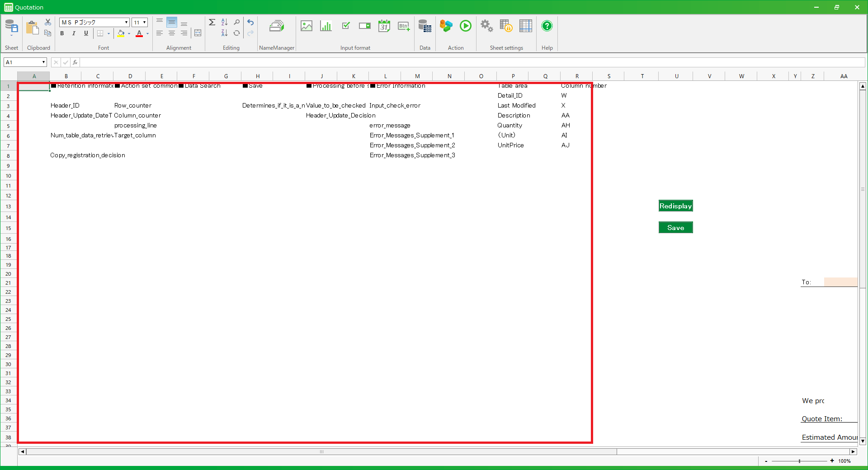The width and height of the screenshot is (868, 470).
Task: Add a button input format
Action: click(x=404, y=26)
